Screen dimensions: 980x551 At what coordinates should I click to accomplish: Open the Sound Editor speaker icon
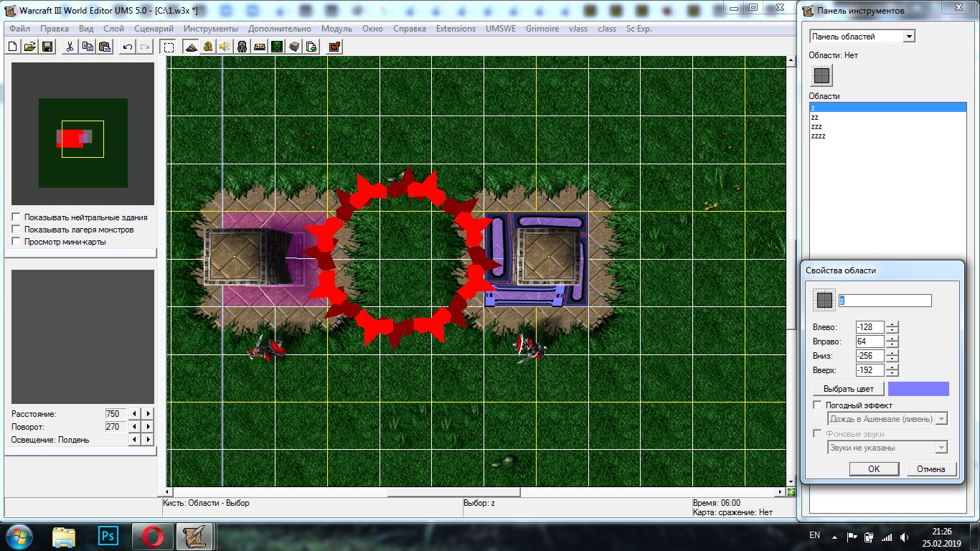[x=225, y=47]
